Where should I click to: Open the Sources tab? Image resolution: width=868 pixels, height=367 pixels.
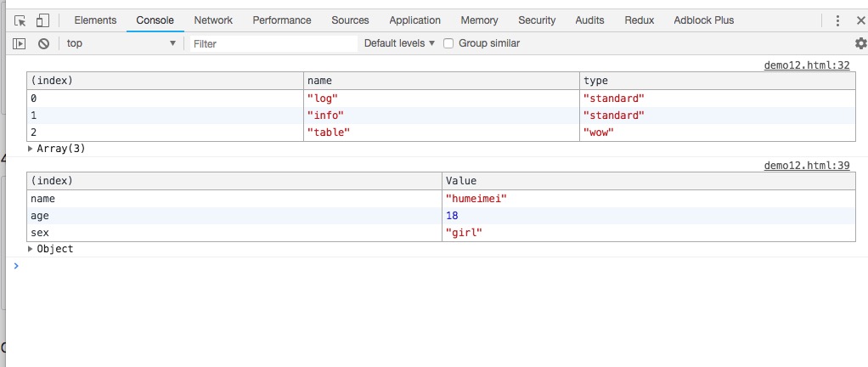click(350, 20)
